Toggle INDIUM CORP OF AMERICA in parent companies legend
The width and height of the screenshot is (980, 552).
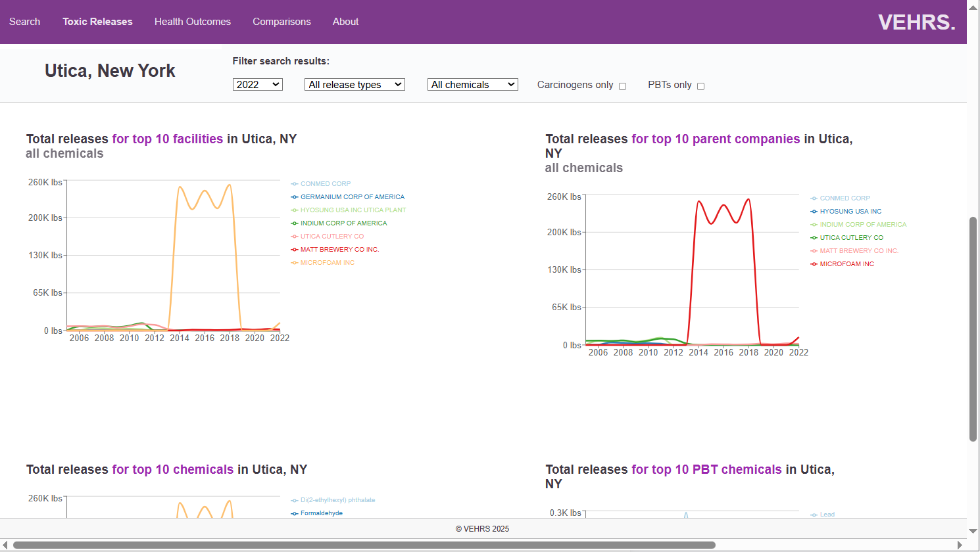tap(858, 225)
